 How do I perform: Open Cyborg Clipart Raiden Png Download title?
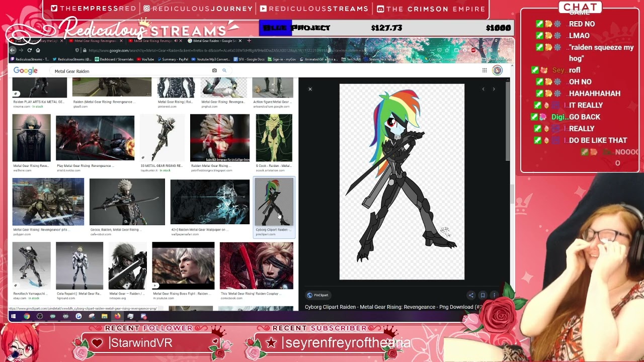393,307
